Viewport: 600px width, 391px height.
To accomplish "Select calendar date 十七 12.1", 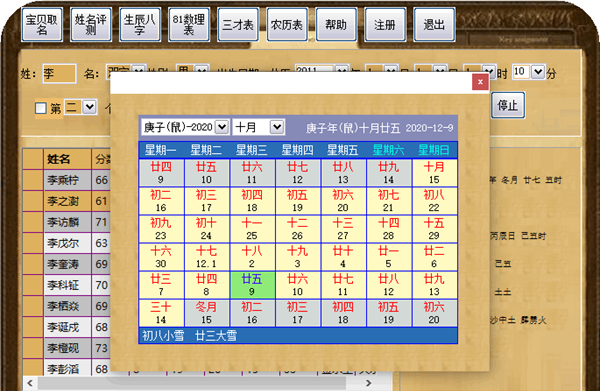I will point(206,257).
